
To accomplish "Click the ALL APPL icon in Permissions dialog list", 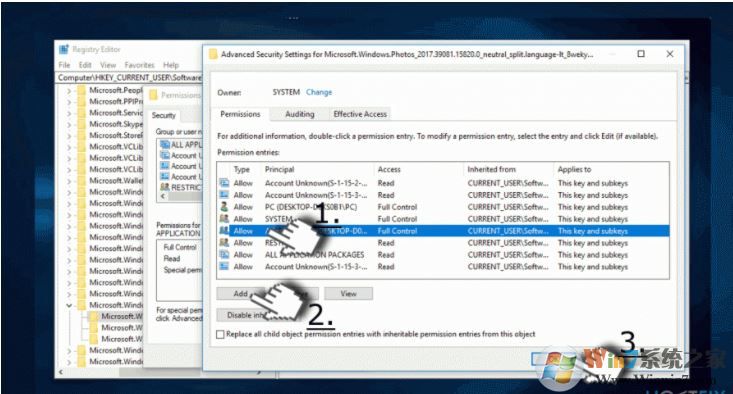I will click(165, 144).
